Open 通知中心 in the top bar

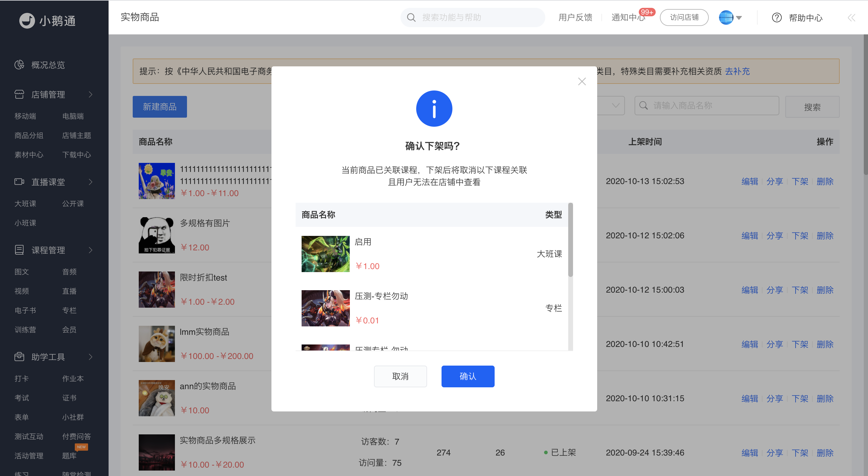[629, 17]
